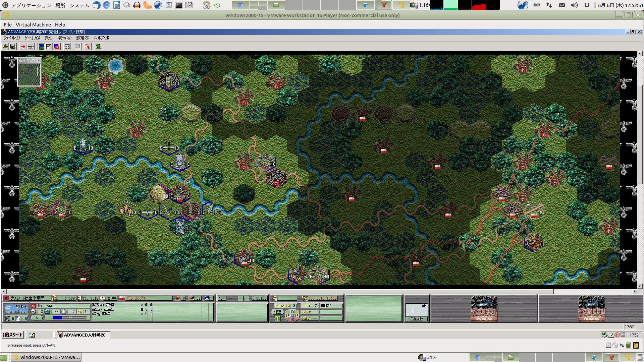Click the clock time icon

coord(103,298)
